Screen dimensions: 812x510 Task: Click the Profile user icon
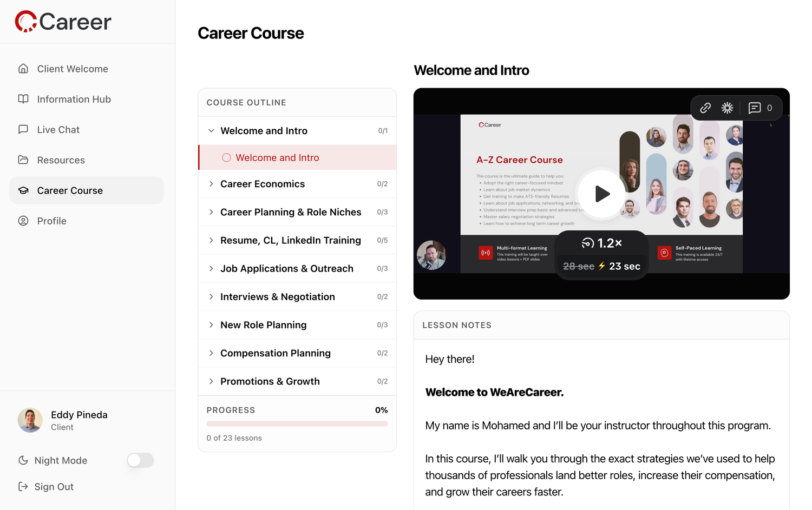(x=23, y=221)
